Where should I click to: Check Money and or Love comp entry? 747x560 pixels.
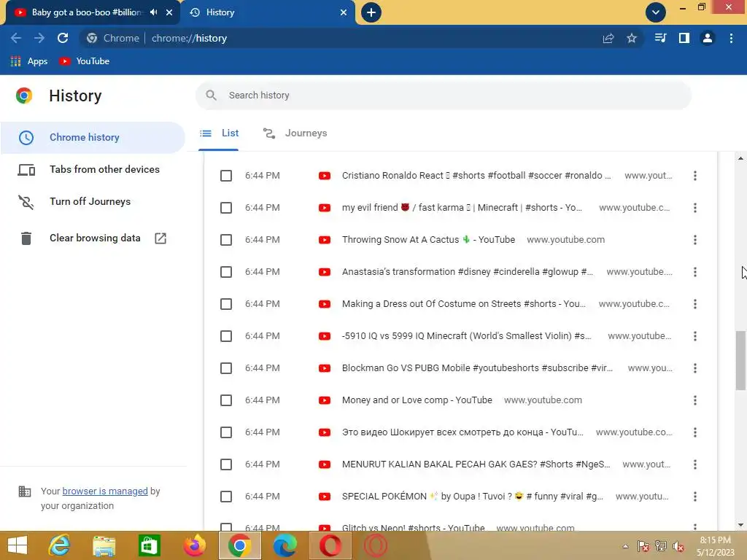point(226,400)
